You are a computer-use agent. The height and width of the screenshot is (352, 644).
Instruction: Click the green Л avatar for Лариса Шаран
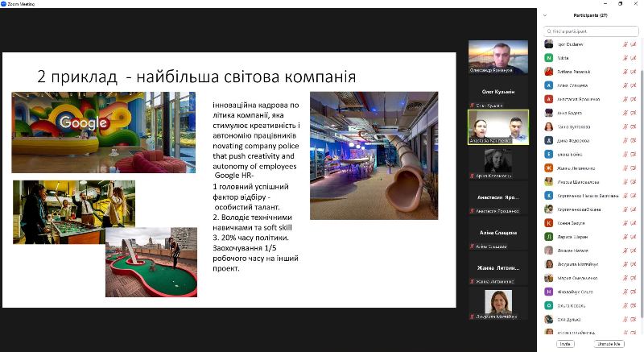tap(549, 237)
